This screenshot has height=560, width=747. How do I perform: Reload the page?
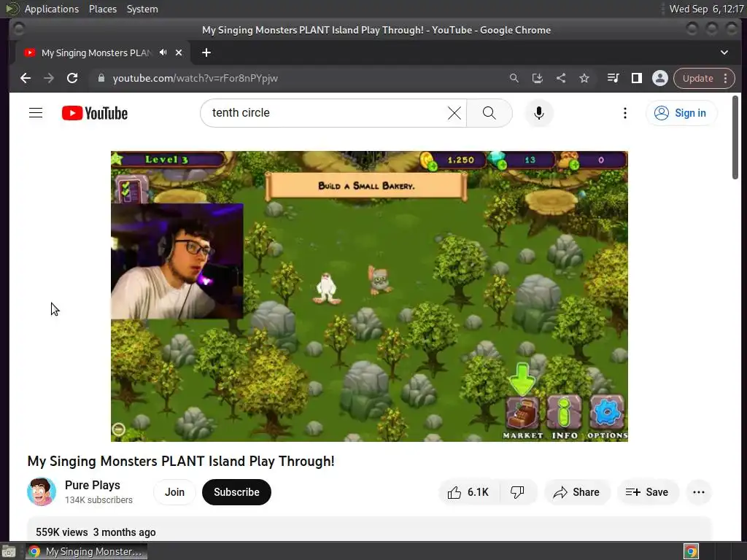click(72, 78)
